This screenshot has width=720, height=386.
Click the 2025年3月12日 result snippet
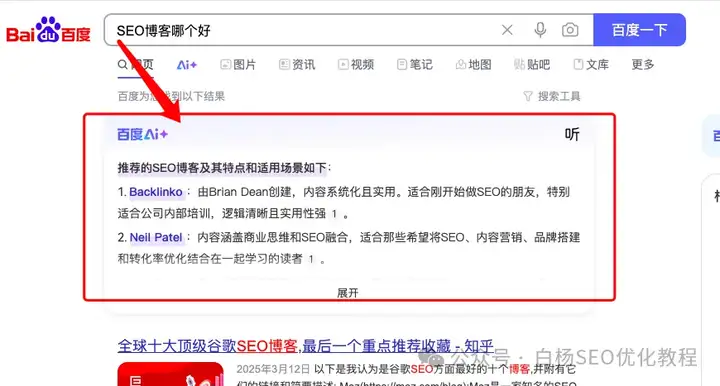pyautogui.click(x=406, y=376)
